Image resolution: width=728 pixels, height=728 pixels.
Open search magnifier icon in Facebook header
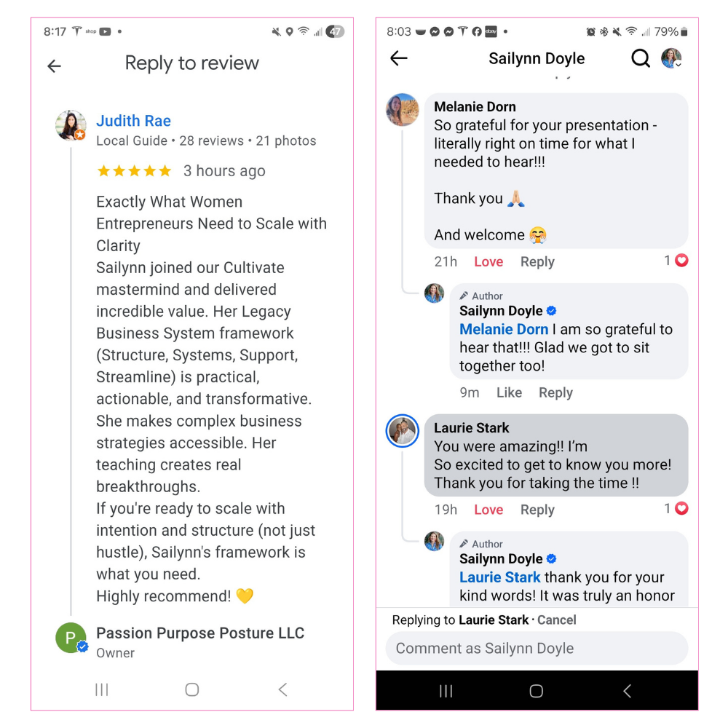pos(640,58)
